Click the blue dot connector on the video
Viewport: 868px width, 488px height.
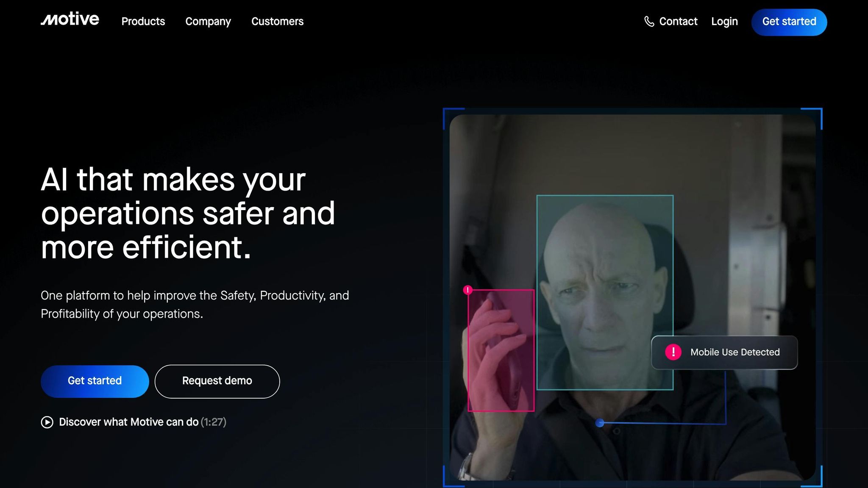(599, 423)
